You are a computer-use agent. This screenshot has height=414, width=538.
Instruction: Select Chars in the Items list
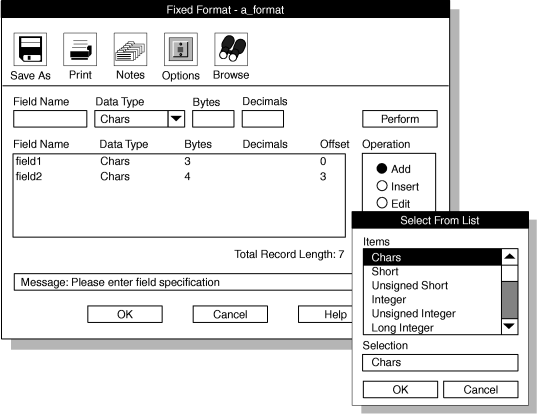point(432,257)
